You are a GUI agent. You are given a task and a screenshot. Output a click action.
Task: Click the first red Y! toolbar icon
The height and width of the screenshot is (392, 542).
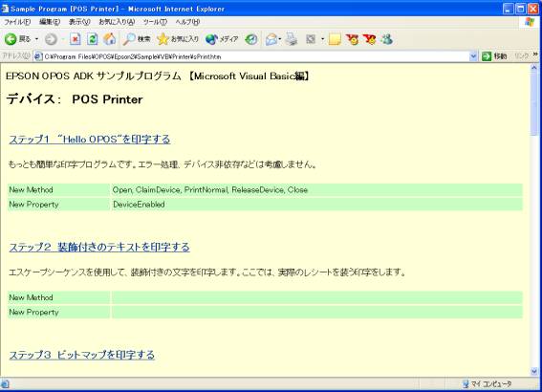[x=352, y=39]
